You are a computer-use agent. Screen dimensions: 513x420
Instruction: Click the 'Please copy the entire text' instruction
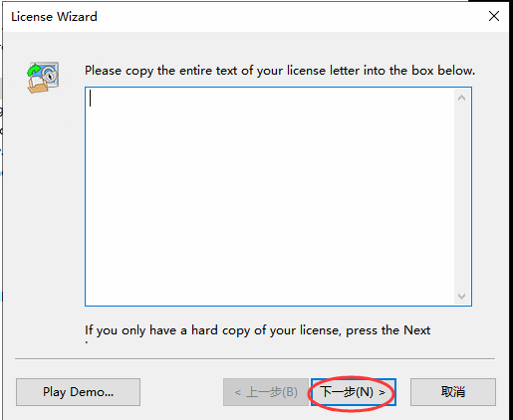point(280,71)
